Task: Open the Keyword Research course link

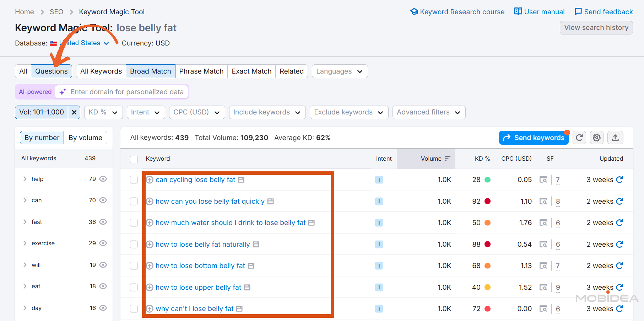Action: point(458,12)
